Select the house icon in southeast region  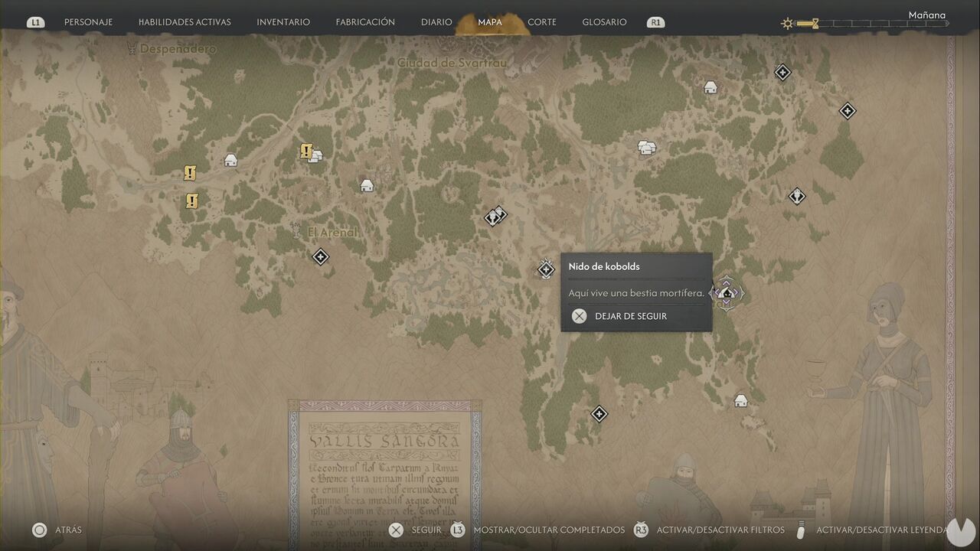(740, 400)
